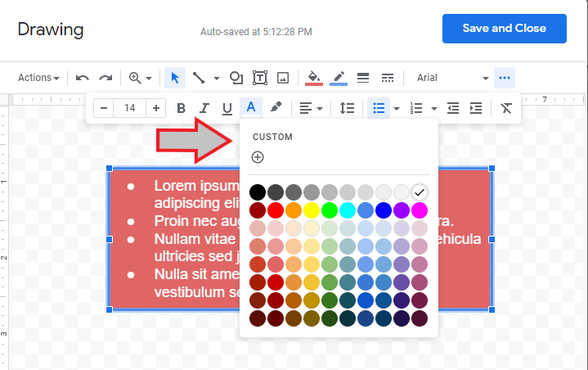This screenshot has height=370, width=588.
Task: Increase font size with plus button
Action: pyautogui.click(x=156, y=108)
